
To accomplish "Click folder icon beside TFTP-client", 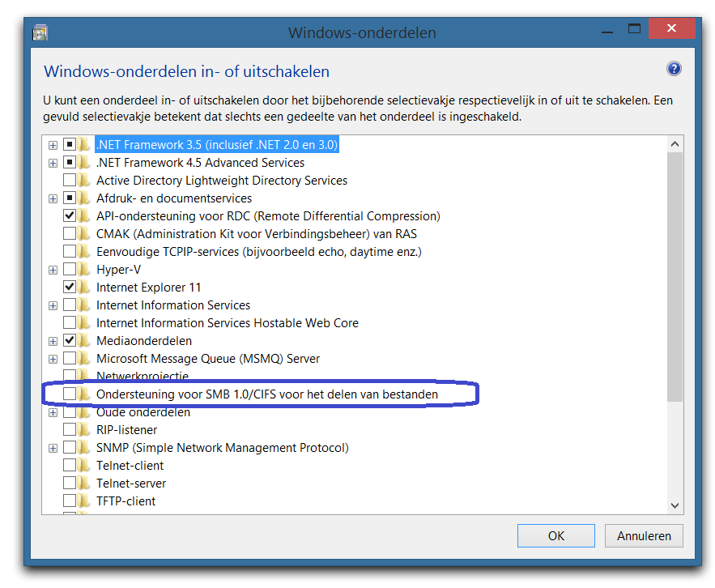I will (83, 501).
